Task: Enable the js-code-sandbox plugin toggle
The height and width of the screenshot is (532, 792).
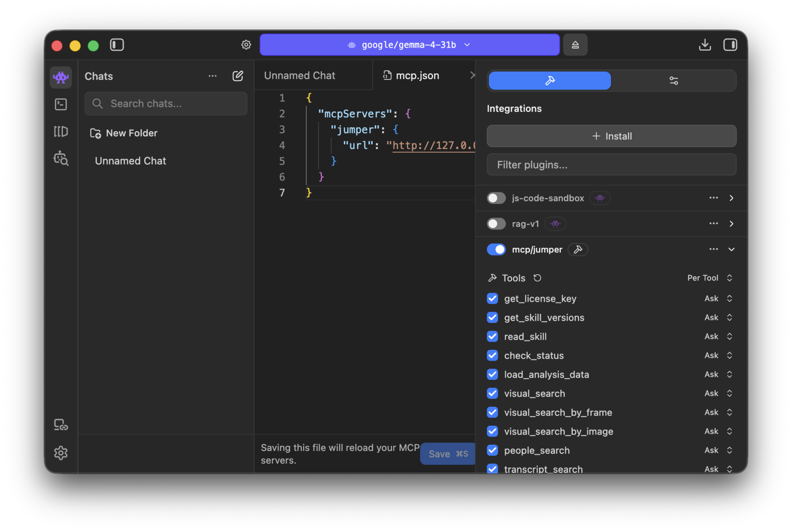Action: click(x=496, y=198)
